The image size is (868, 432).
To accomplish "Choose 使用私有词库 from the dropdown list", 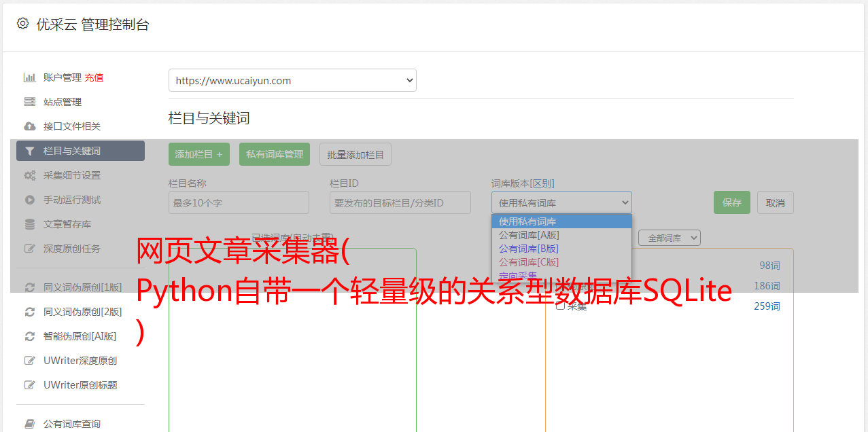I will pos(561,221).
